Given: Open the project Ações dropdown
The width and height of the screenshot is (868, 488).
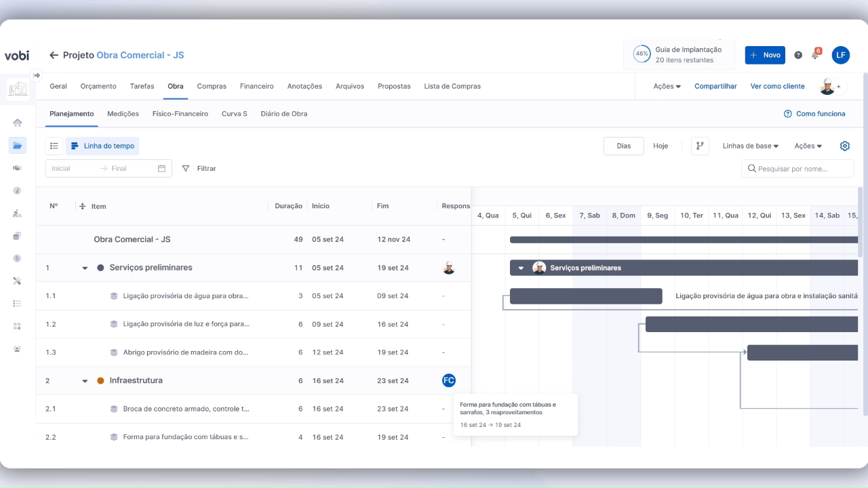Looking at the screenshot, I should (x=667, y=86).
